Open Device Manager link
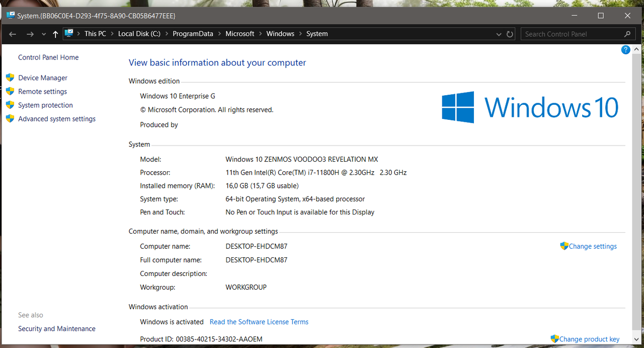 click(43, 78)
